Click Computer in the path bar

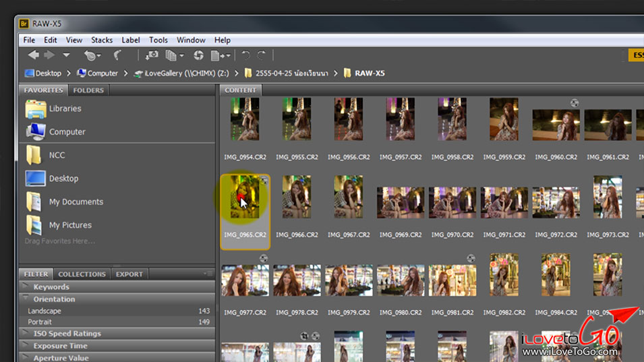click(97, 73)
